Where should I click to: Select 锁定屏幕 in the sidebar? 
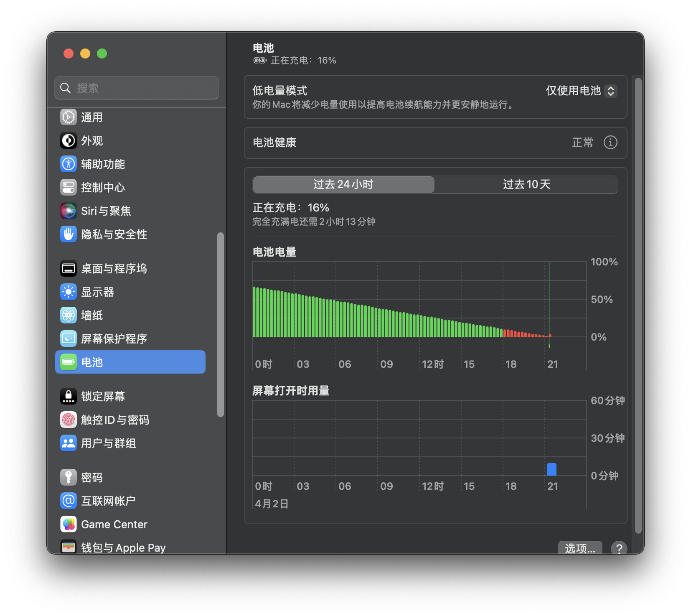pos(103,397)
